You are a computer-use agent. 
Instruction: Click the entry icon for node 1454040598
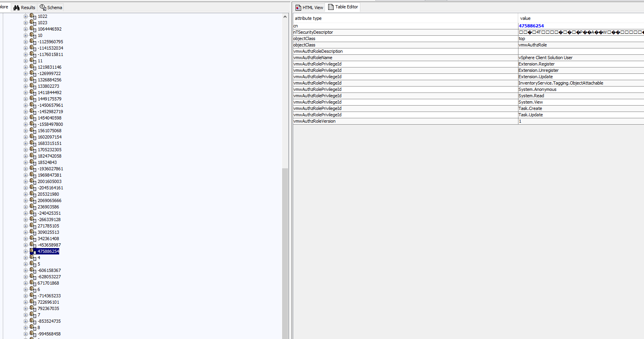point(33,118)
